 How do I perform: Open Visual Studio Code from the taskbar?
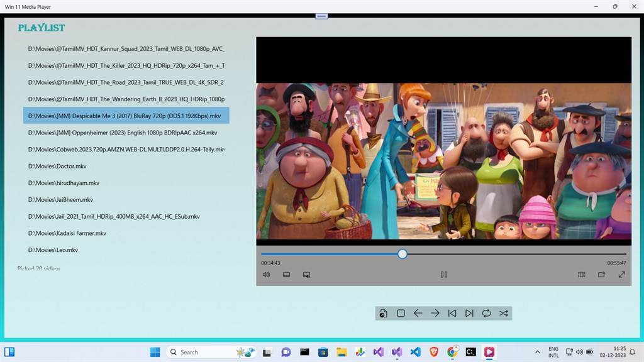click(415, 352)
